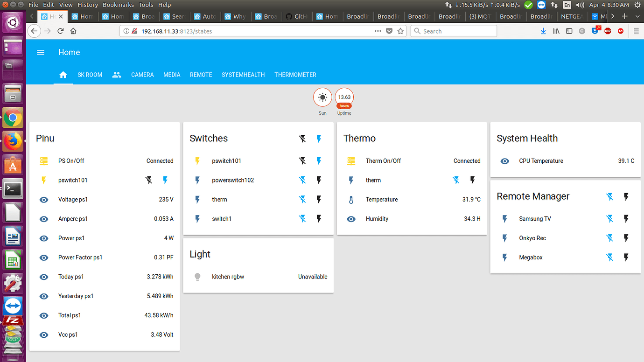Click the Uptime hours badge
This screenshot has height=362, width=644.
click(x=344, y=97)
